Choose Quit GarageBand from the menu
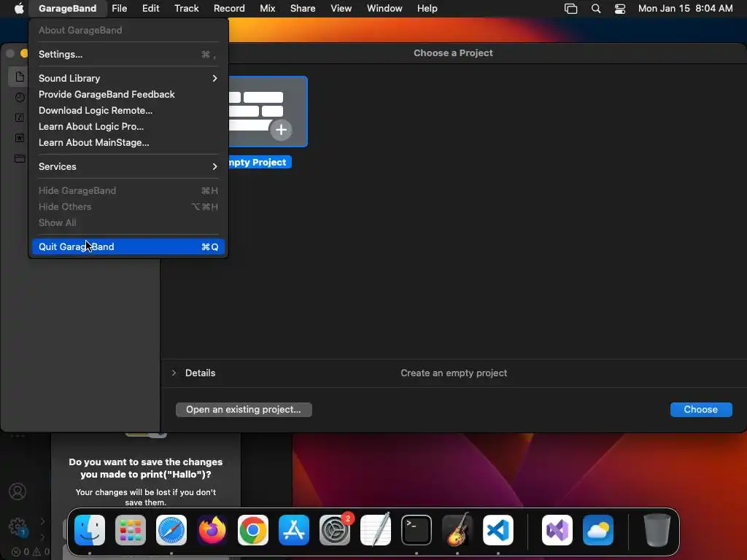Screen dimensions: 747x560 click(x=128, y=246)
